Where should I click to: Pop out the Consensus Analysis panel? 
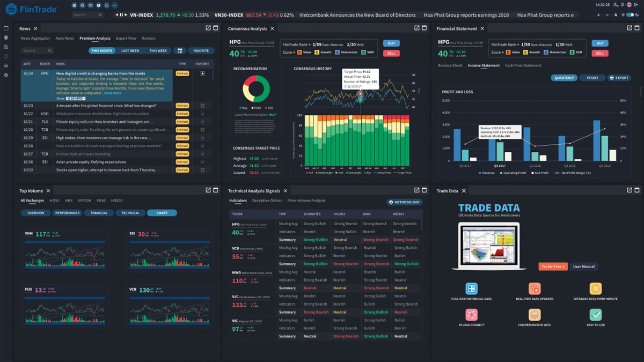point(416,28)
